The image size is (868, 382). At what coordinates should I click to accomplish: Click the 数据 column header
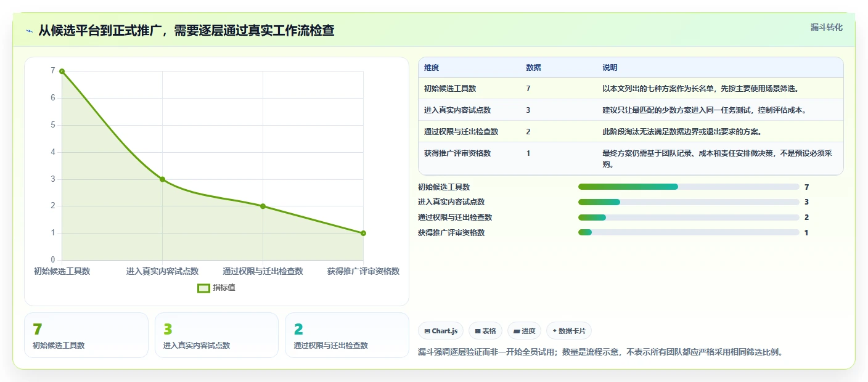(x=533, y=68)
